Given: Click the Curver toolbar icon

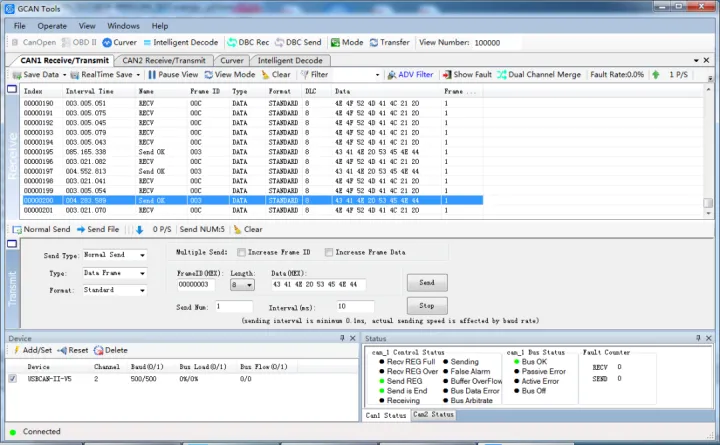Looking at the screenshot, I should pos(107,43).
